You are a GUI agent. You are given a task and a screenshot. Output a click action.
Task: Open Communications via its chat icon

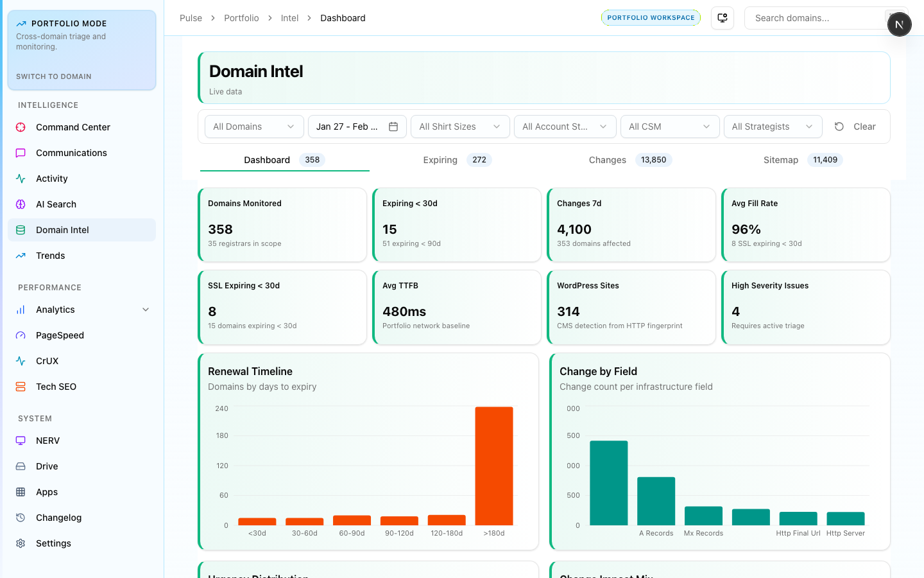pos(21,153)
